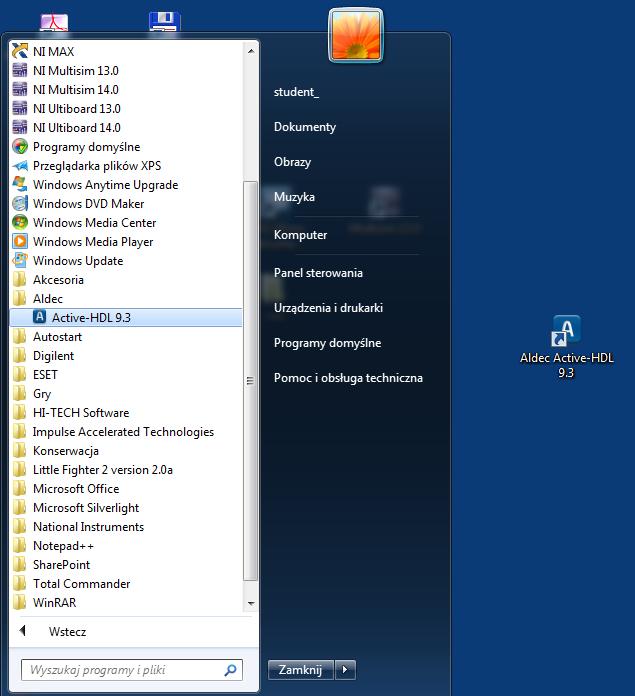Click the Zamknij shutdown button
The width and height of the screenshot is (635, 696).
(x=301, y=670)
